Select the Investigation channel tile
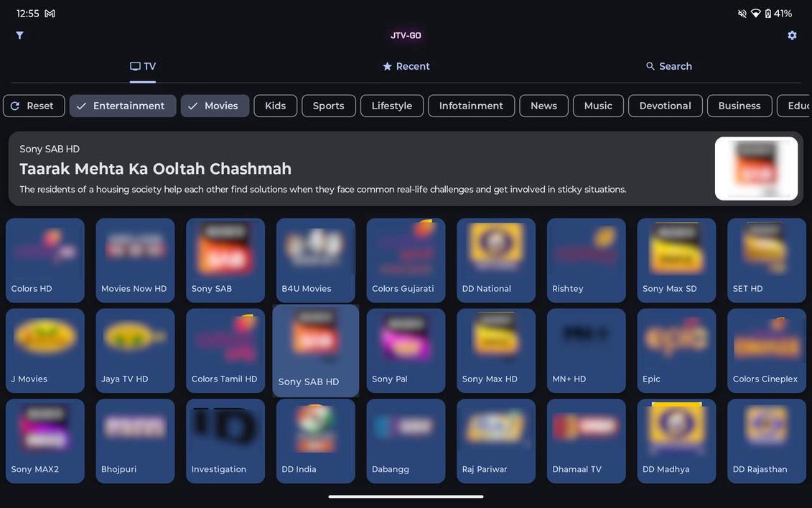The image size is (812, 508). pos(225,440)
